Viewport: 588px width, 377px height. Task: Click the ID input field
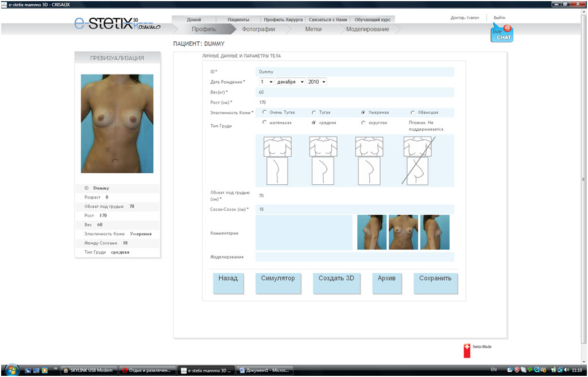coord(355,72)
